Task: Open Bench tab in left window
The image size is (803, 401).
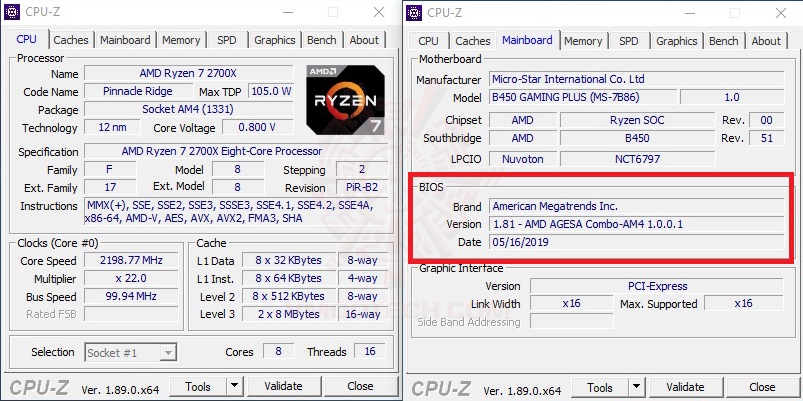Action: click(322, 40)
